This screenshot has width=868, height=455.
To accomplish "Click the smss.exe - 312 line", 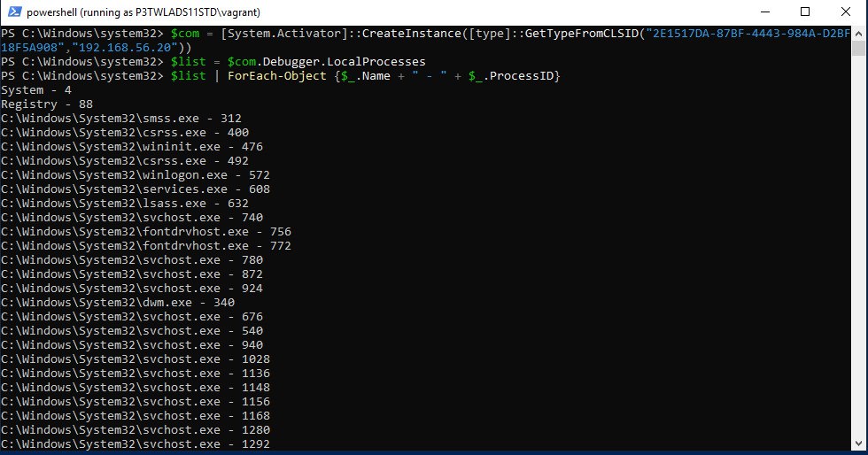I will click(120, 119).
